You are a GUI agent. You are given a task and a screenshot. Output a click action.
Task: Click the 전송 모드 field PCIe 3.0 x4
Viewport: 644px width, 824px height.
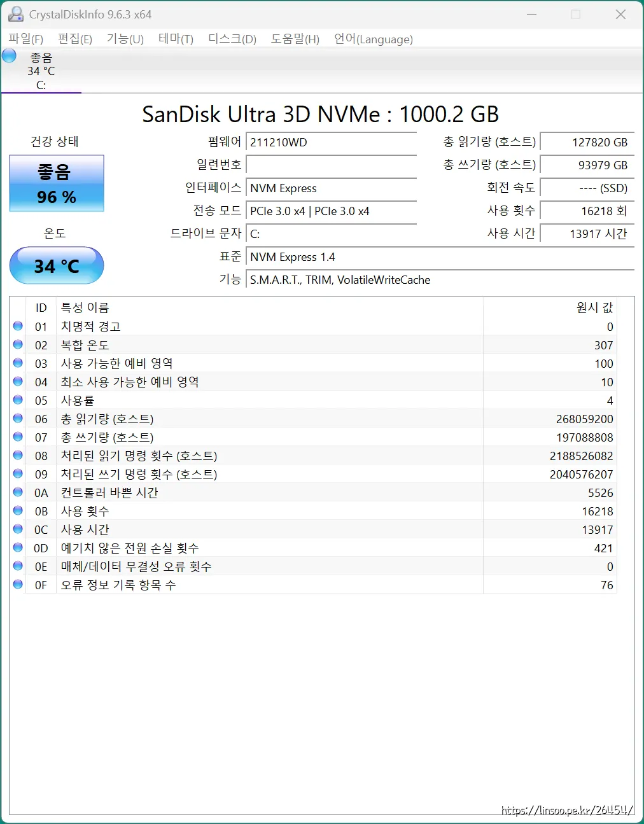[x=332, y=211]
